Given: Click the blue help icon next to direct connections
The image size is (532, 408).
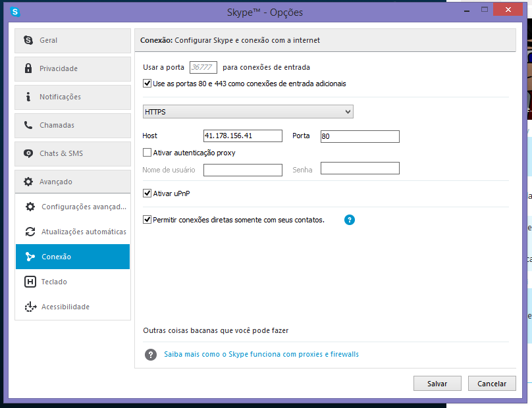Looking at the screenshot, I should click(350, 220).
